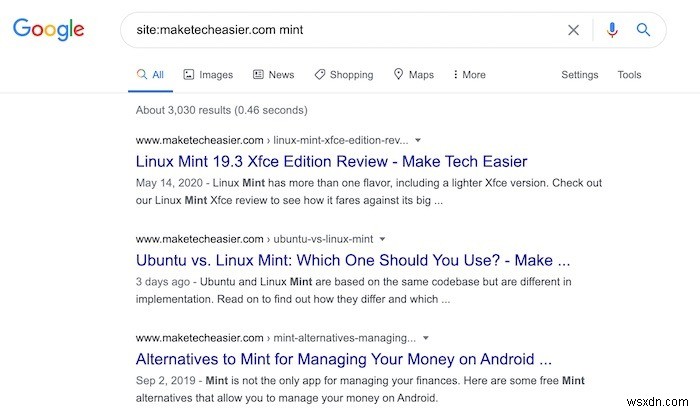This screenshot has height=412, width=700.
Task: Open Ubuntu vs. Linux Mint result link
Action: (353, 260)
